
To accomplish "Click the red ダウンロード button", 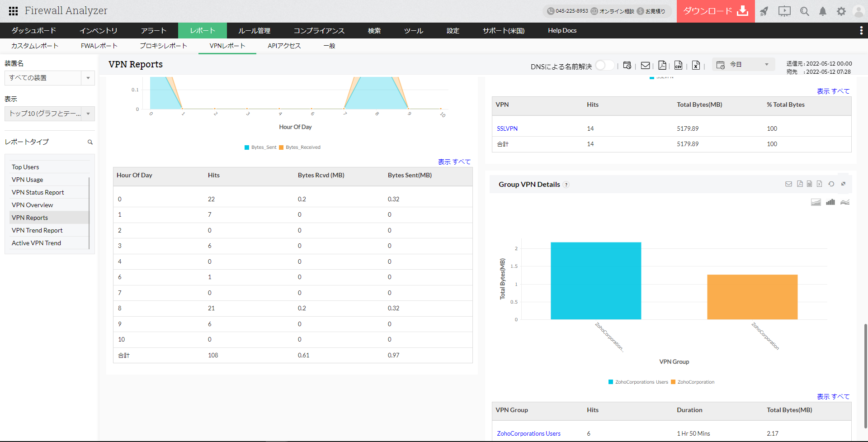I will [x=716, y=11].
